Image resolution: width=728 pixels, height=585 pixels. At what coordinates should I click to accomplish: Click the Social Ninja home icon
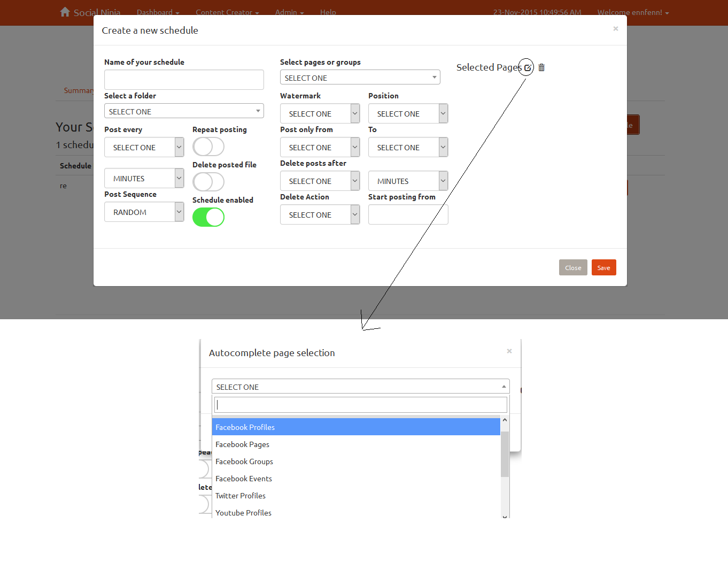(x=65, y=12)
